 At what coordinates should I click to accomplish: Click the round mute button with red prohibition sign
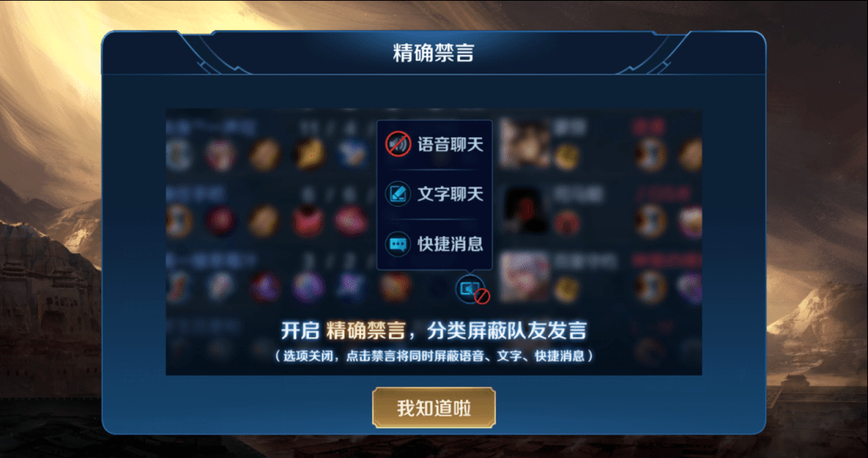471,290
